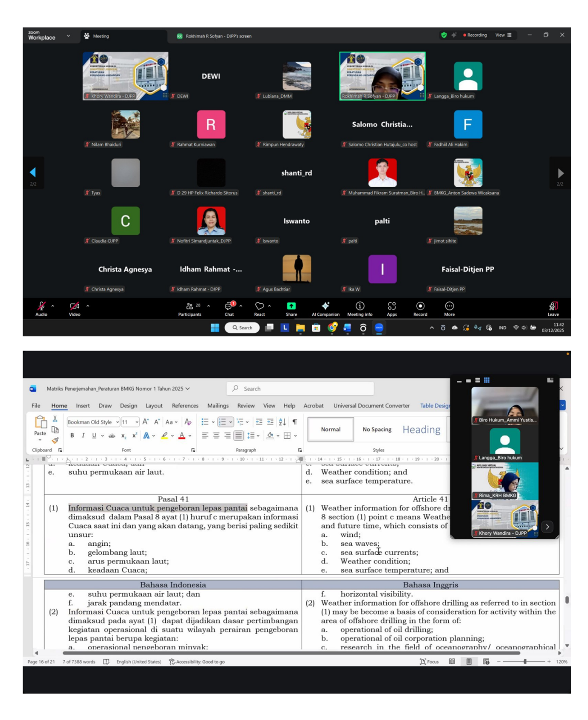Switch to the Layout ribbon tab

click(154, 406)
